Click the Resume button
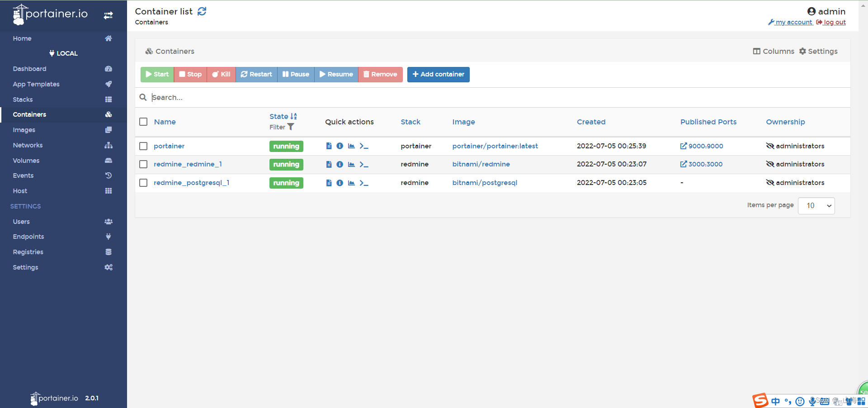 [336, 74]
